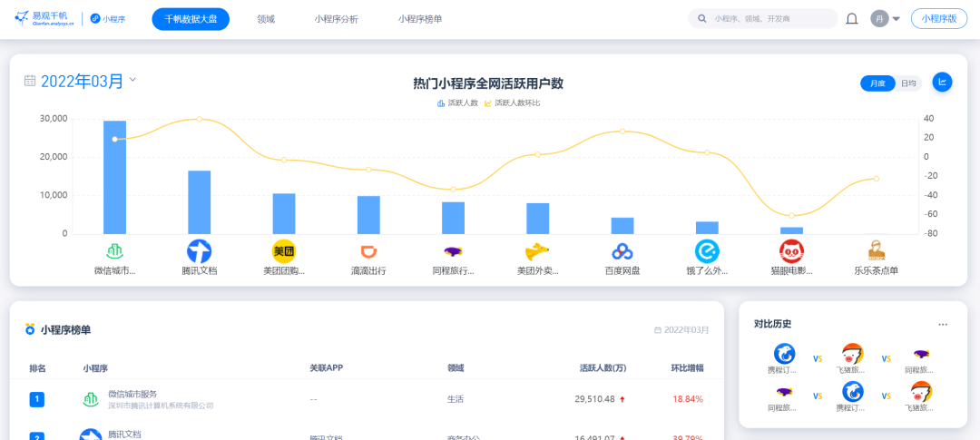Click the calendar icon beside 2022年03月
The height and width of the screenshot is (440, 980).
coord(29,81)
